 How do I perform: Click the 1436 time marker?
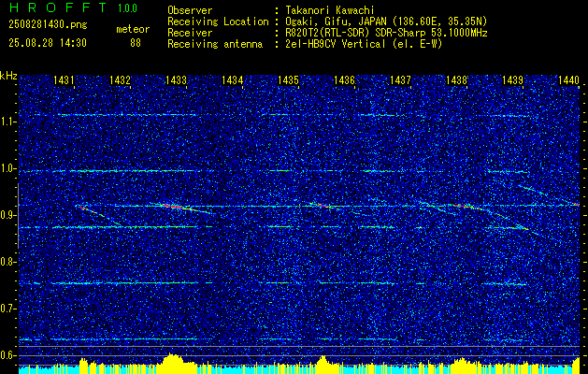344,79
